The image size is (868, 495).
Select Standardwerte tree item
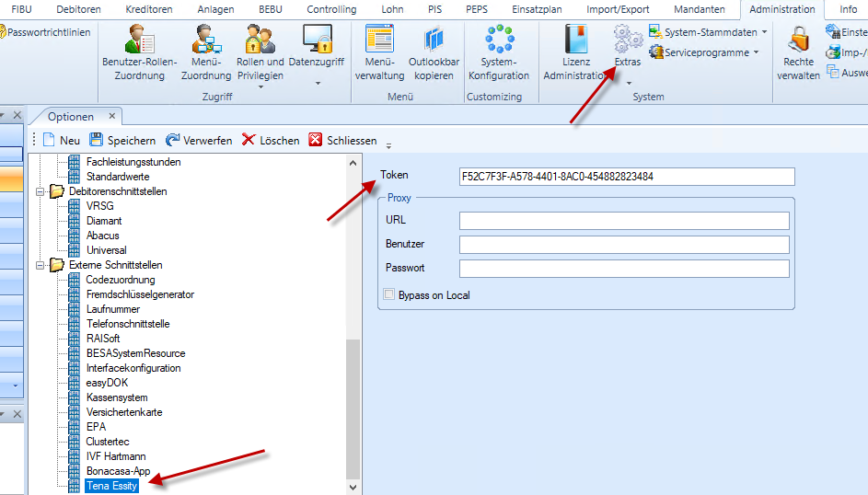click(x=118, y=177)
